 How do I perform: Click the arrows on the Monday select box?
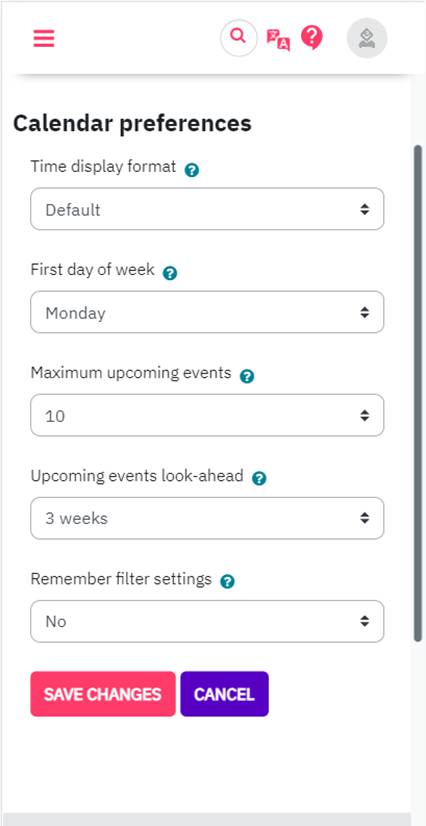(364, 312)
